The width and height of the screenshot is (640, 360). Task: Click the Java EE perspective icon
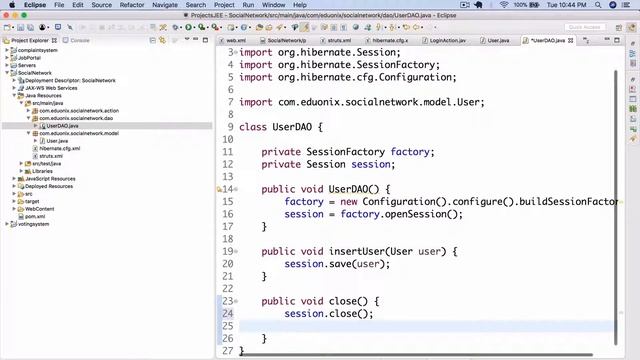coord(632,27)
